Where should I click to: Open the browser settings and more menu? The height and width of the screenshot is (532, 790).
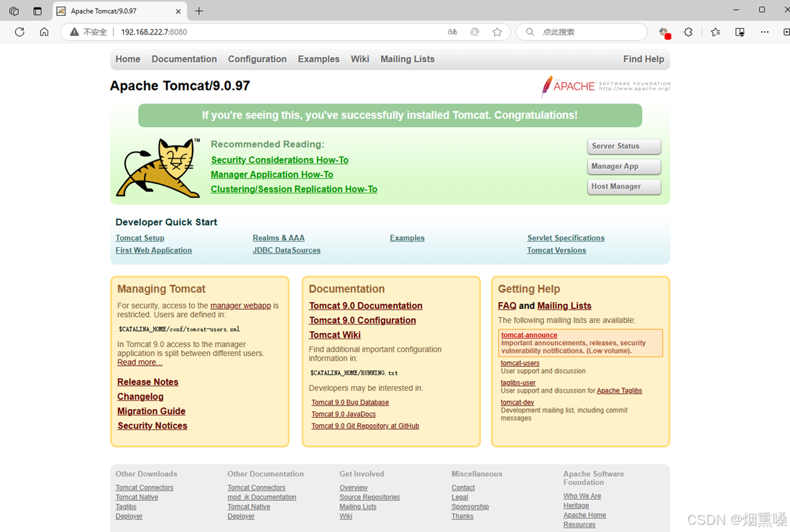coord(765,32)
